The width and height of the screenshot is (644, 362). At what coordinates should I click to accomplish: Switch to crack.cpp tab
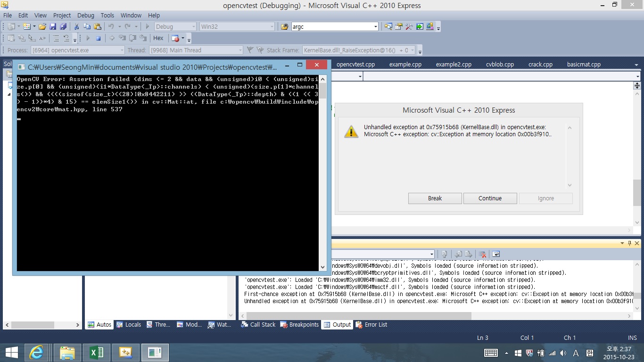[x=540, y=65]
